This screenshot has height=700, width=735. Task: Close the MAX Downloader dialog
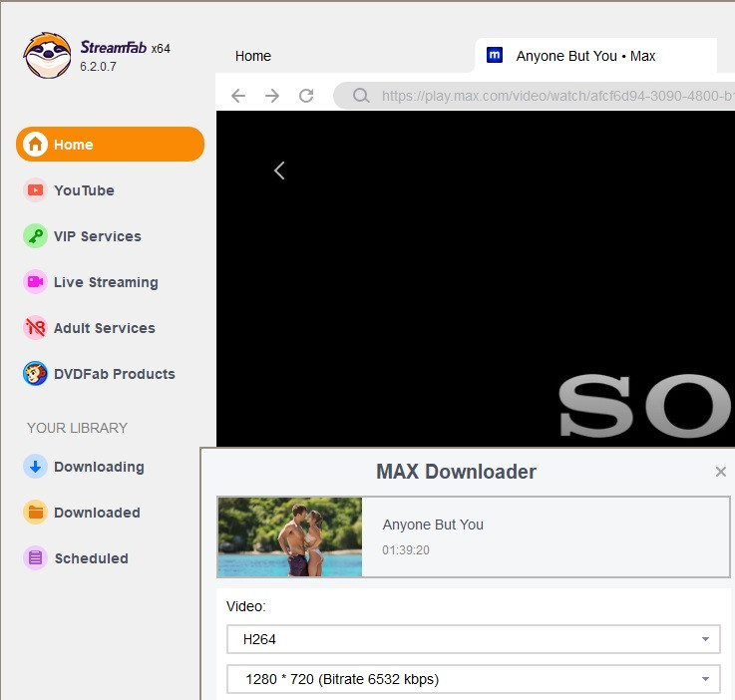pyautogui.click(x=721, y=472)
